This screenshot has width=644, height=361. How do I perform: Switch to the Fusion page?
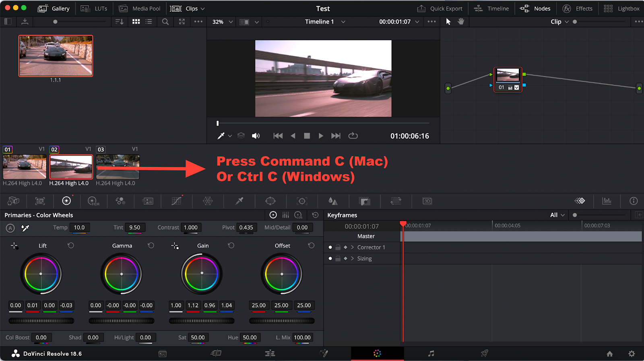pos(324,353)
